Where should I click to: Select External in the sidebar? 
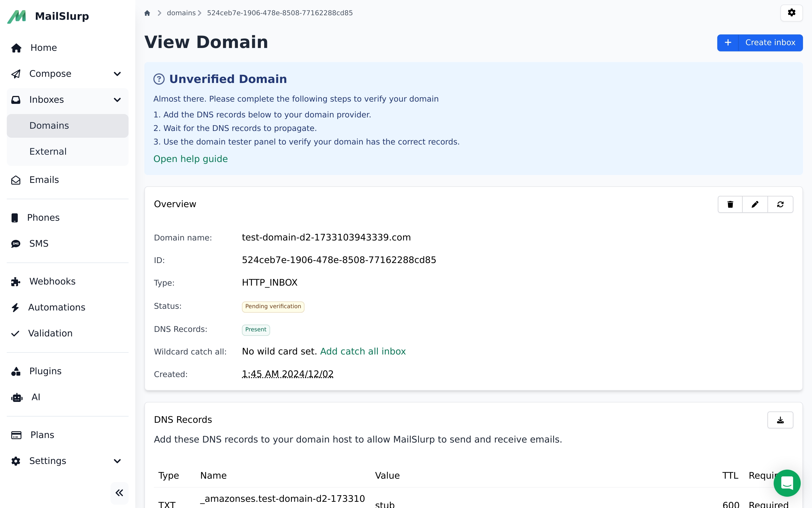[x=67, y=152]
